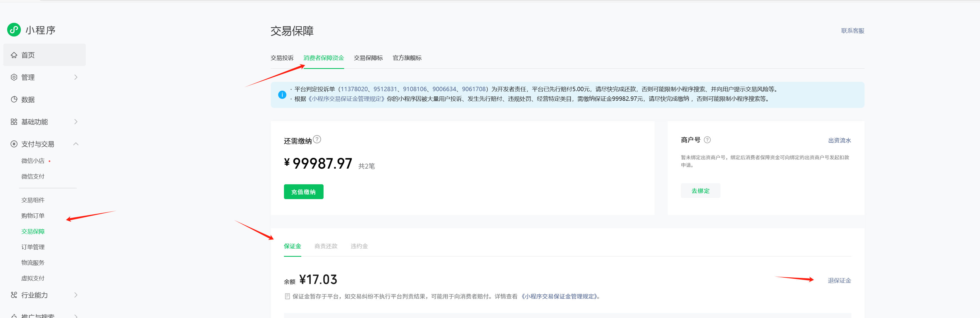Open the 官方旗舰标 tab
This screenshot has height=318, width=980.
(407, 58)
